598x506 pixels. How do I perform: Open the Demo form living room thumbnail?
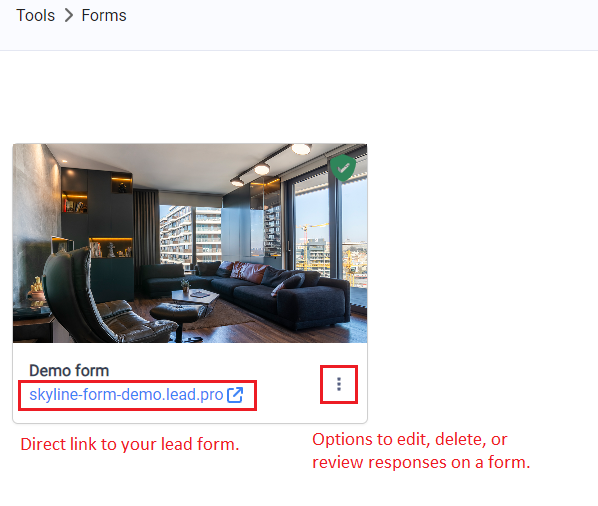click(190, 243)
